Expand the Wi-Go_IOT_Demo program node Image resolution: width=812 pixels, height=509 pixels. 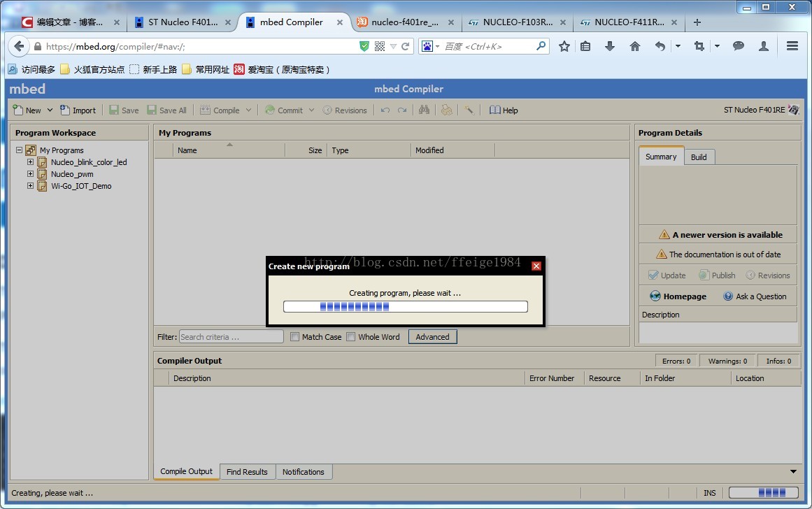[x=30, y=186]
